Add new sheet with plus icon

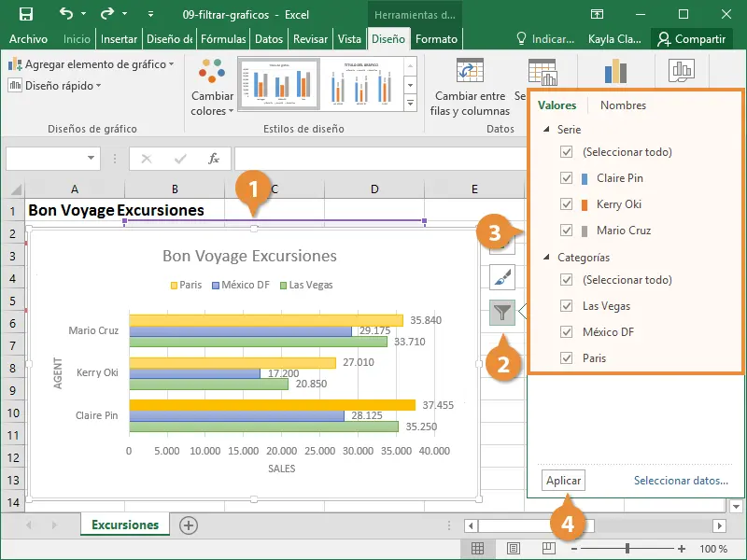(189, 525)
